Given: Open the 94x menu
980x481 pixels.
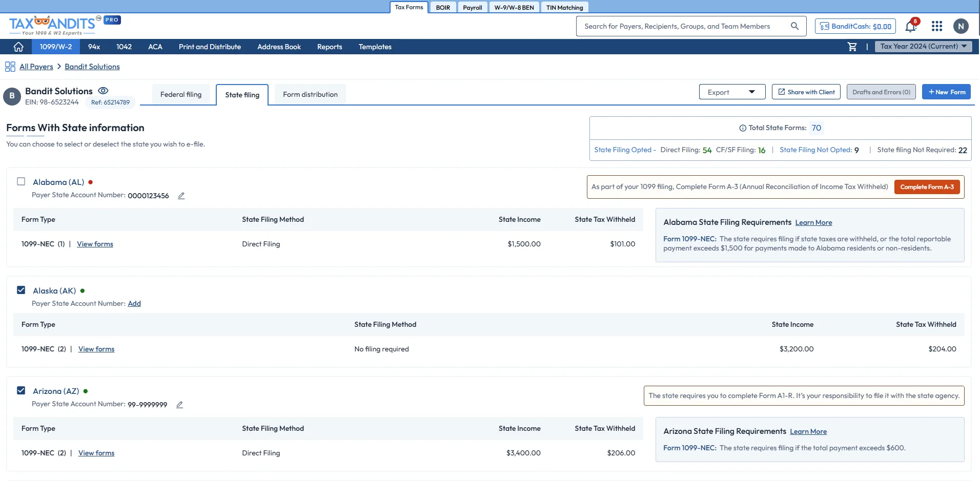Looking at the screenshot, I should 94,47.
